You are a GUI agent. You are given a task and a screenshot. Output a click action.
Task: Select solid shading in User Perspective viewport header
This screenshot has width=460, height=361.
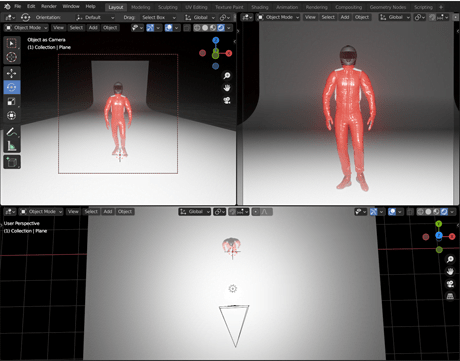[x=428, y=212]
